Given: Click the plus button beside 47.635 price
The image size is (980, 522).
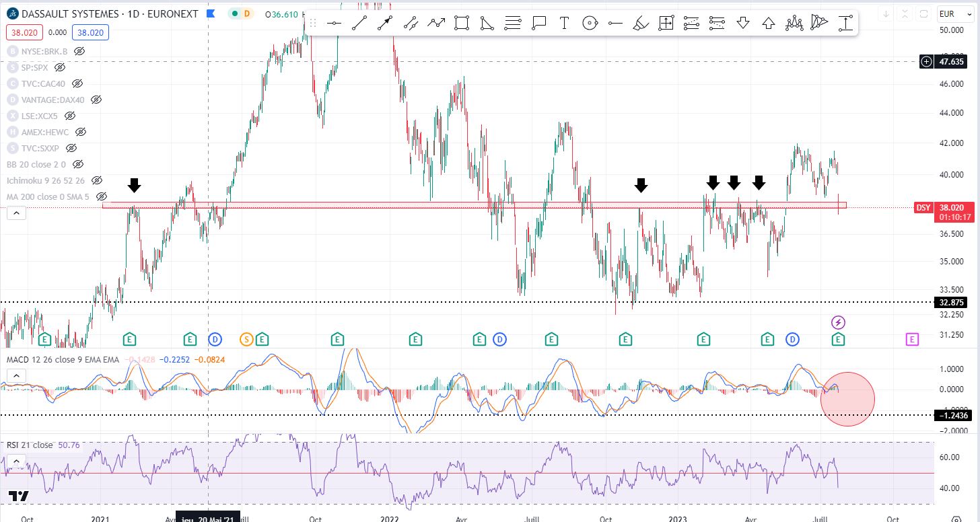Looking at the screenshot, I should (926, 62).
